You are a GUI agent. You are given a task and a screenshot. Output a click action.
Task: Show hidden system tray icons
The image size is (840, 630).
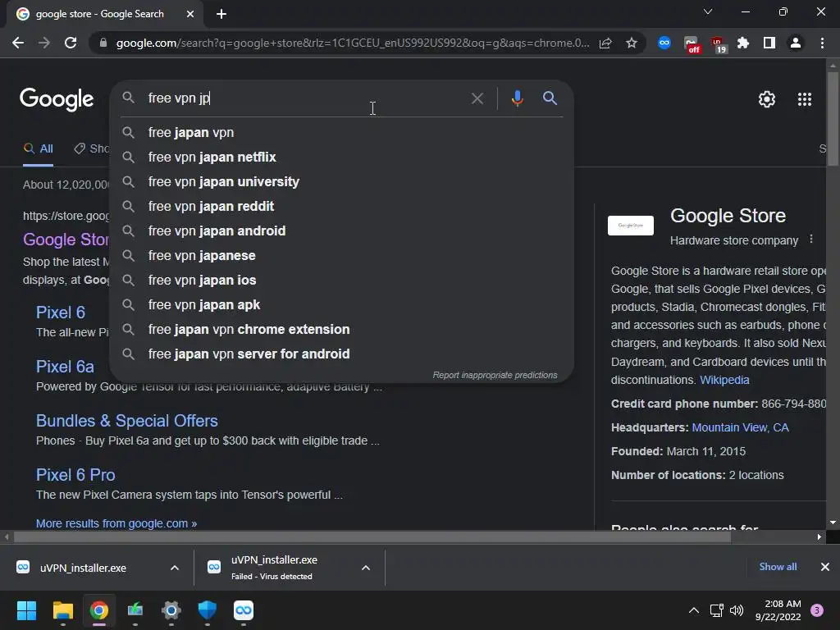(694, 610)
